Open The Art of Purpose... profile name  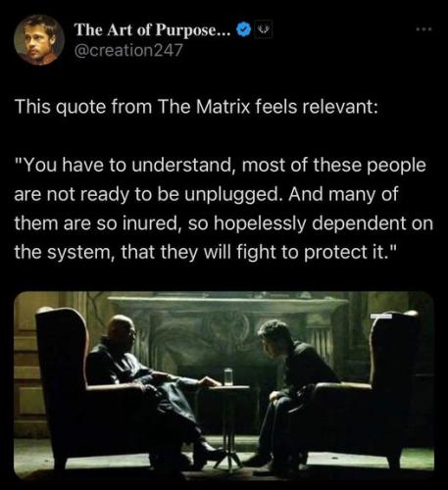point(153,30)
